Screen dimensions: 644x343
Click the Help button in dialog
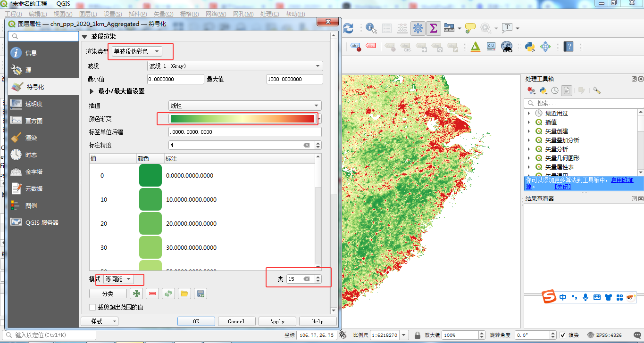tap(318, 321)
